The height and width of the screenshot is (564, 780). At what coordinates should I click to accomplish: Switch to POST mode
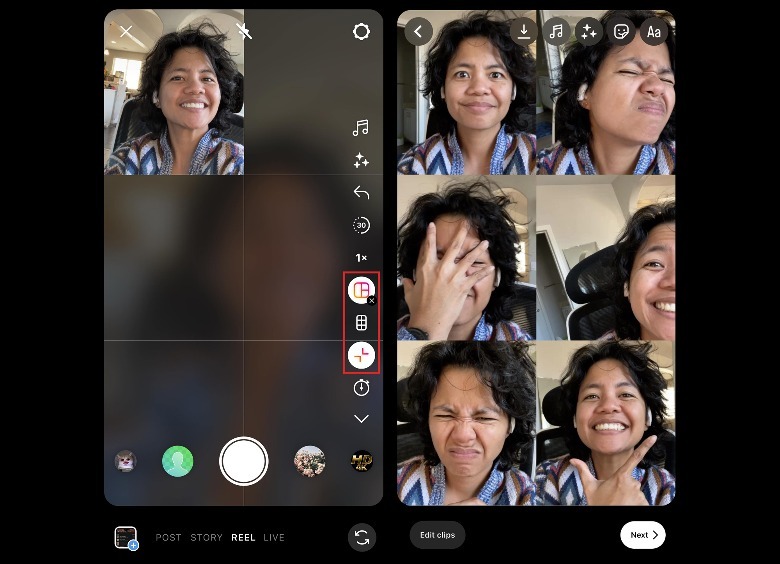click(168, 538)
